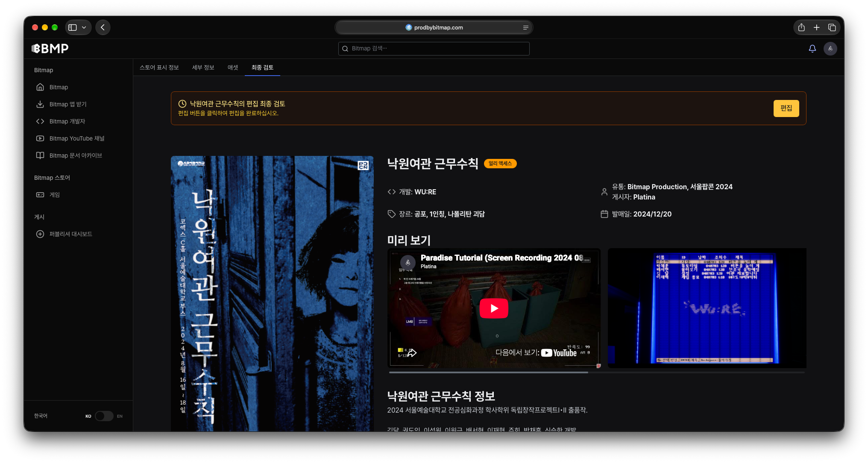Click release date 2024/12/20
Image resolution: width=868 pixels, height=463 pixels.
tap(652, 214)
